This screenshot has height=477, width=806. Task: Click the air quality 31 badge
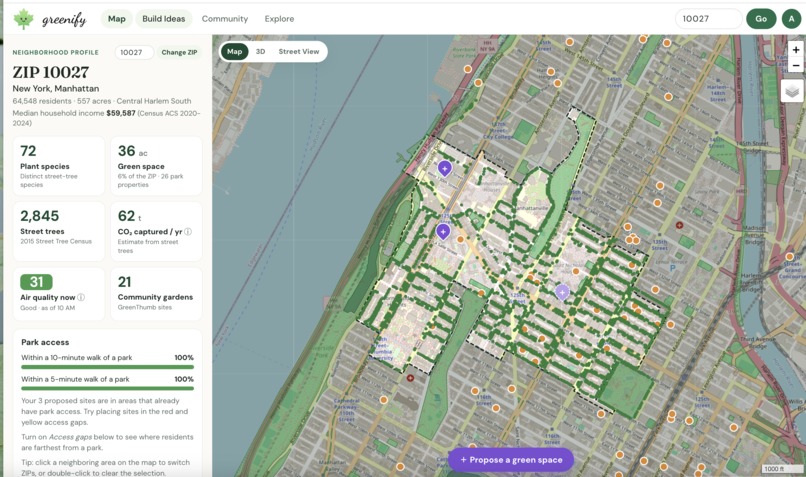tap(36, 282)
